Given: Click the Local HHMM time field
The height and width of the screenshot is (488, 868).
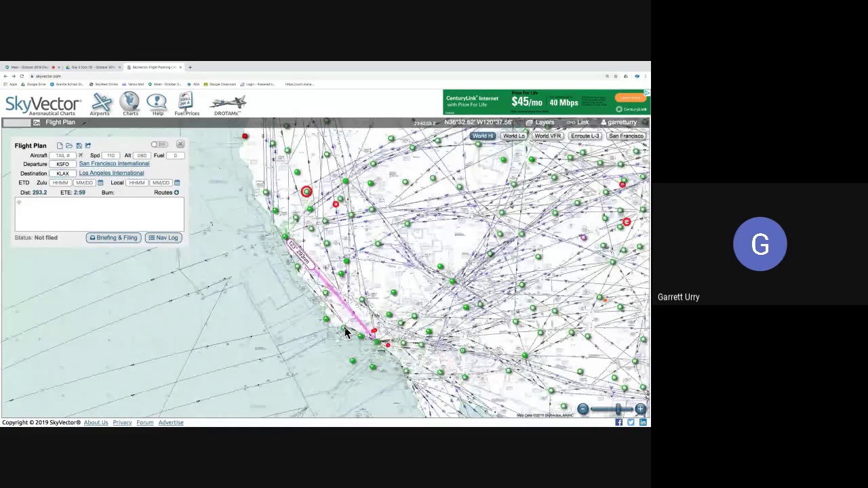Looking at the screenshot, I should pos(137,183).
